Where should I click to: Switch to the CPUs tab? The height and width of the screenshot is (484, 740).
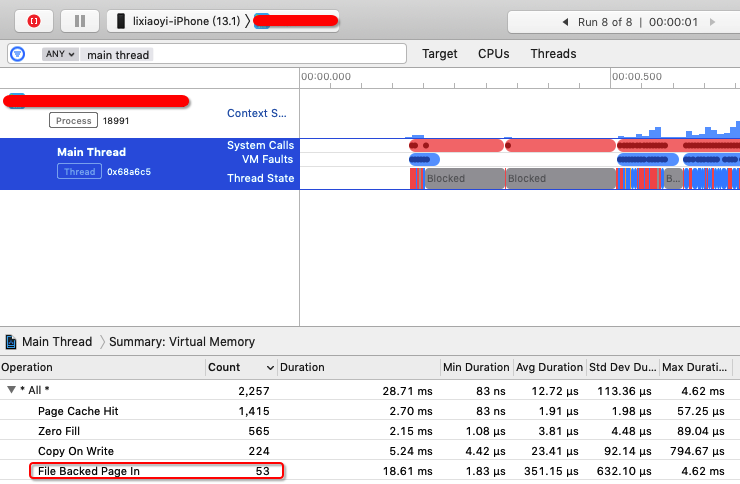pyautogui.click(x=494, y=54)
